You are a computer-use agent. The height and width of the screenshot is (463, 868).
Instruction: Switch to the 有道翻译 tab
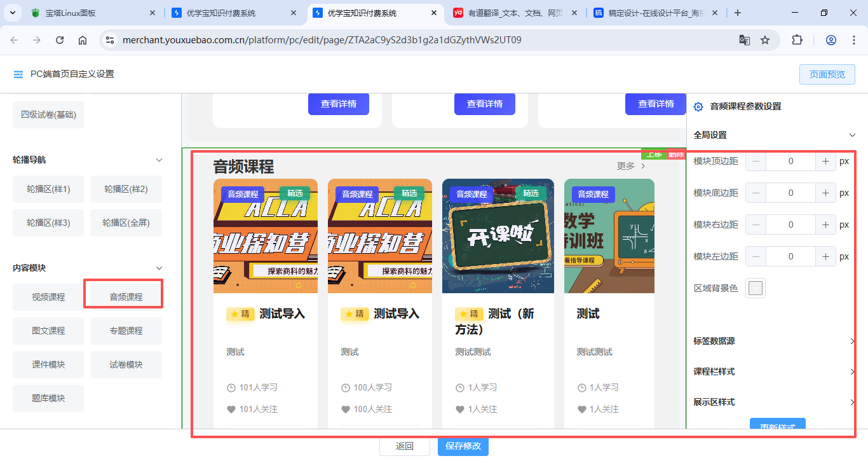[x=515, y=13]
